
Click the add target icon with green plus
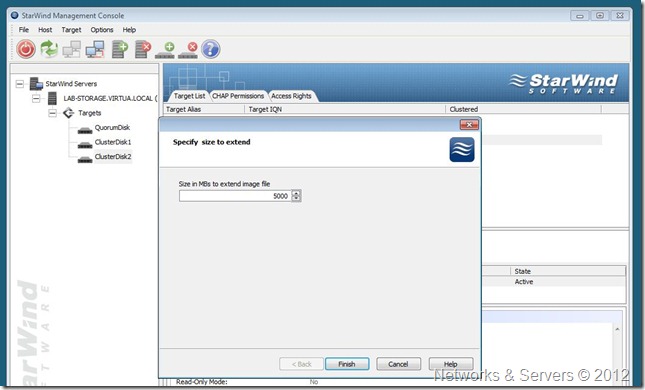(x=120, y=49)
